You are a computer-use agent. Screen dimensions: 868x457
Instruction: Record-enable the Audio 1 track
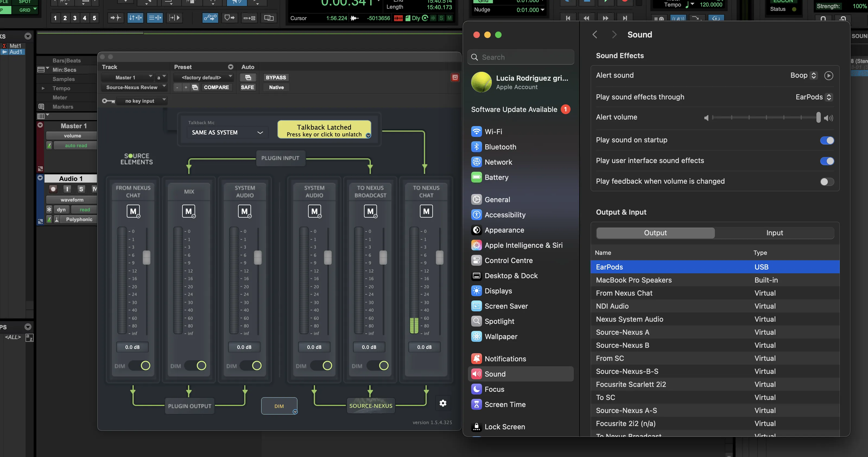(53, 189)
